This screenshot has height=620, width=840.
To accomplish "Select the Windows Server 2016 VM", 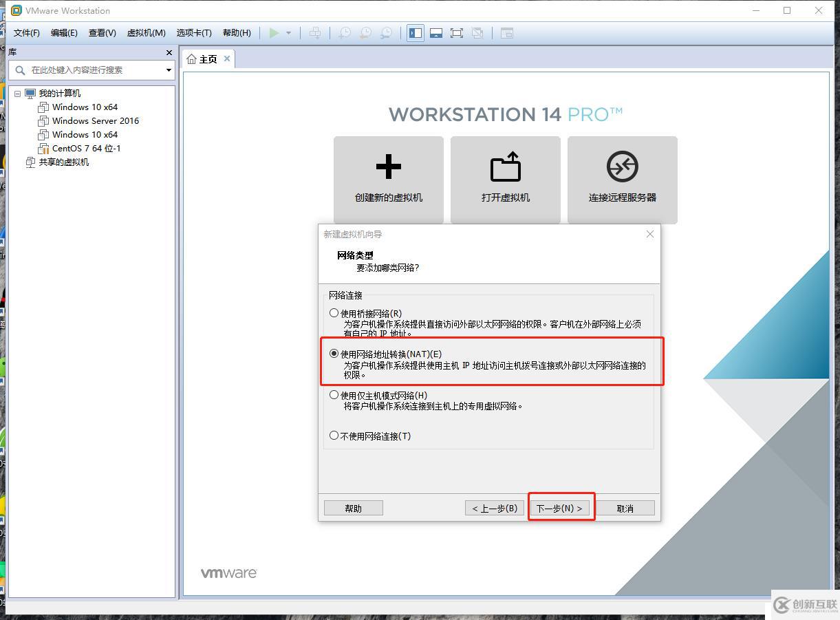I will [x=96, y=121].
